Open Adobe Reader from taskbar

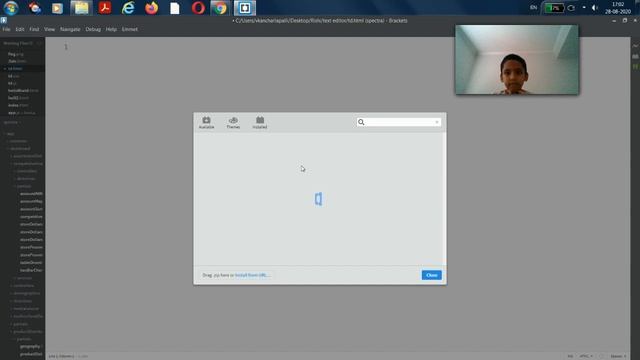tap(105, 8)
